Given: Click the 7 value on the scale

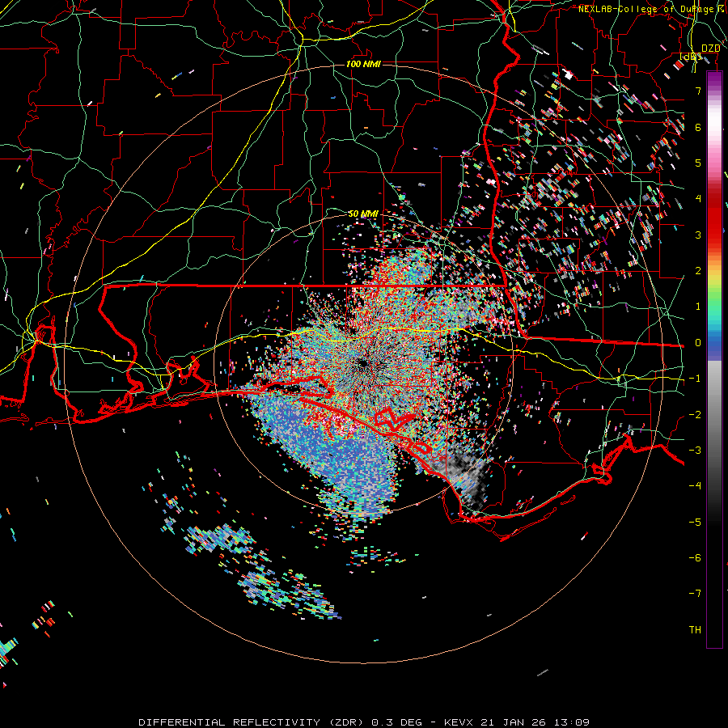Looking at the screenshot, I should [x=698, y=91].
